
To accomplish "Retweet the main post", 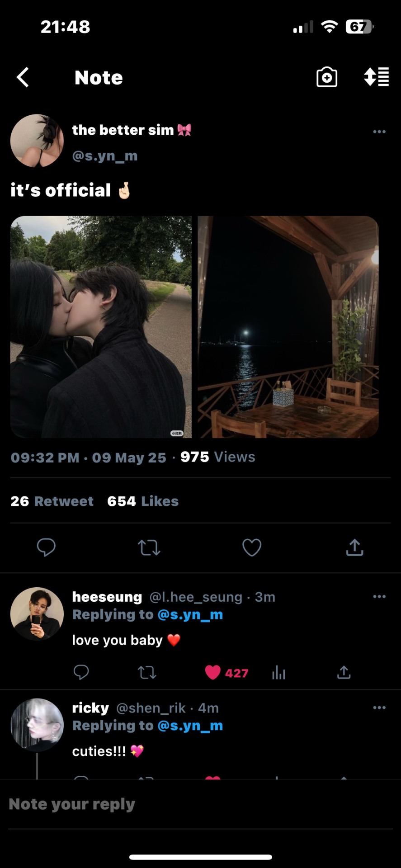I will 149,547.
